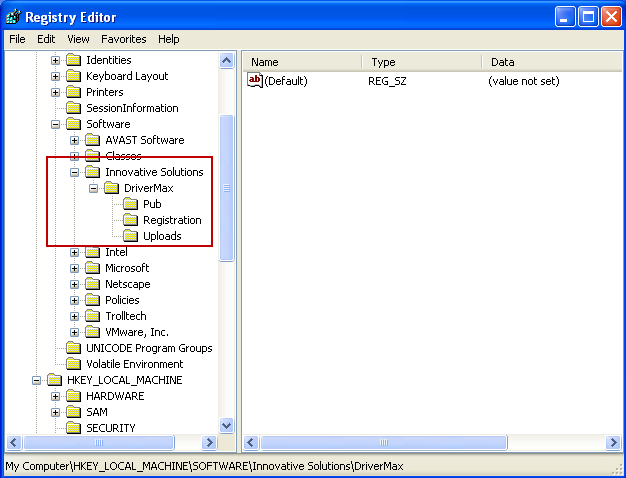Sort values by the Name column header
626x478 pixels.
click(302, 62)
